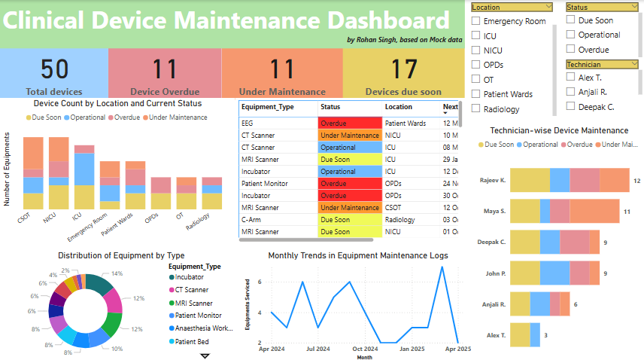Viewport: 644px width, 363px height.
Task: Select the Alex T. bar in chart
Action: point(525,334)
